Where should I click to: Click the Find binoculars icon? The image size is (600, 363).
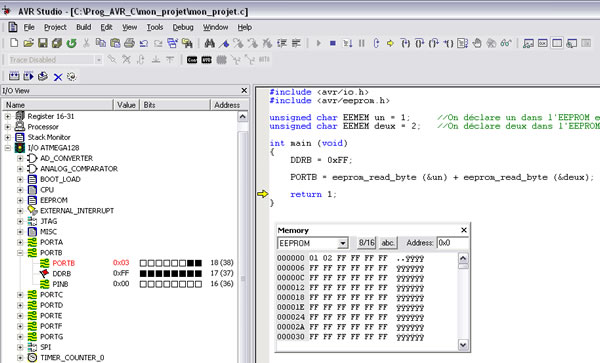pyautogui.click(x=209, y=43)
